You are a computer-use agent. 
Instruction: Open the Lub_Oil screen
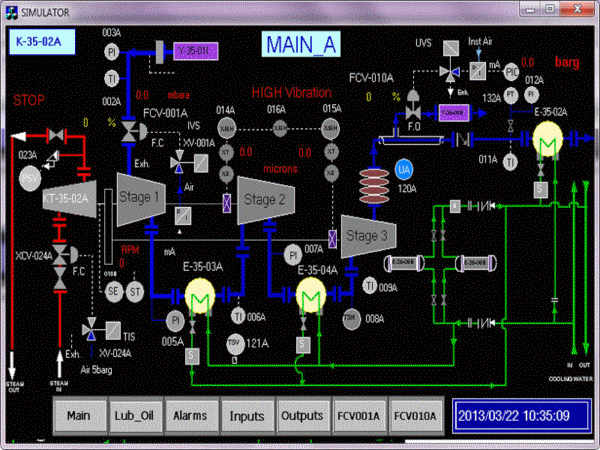click(135, 416)
